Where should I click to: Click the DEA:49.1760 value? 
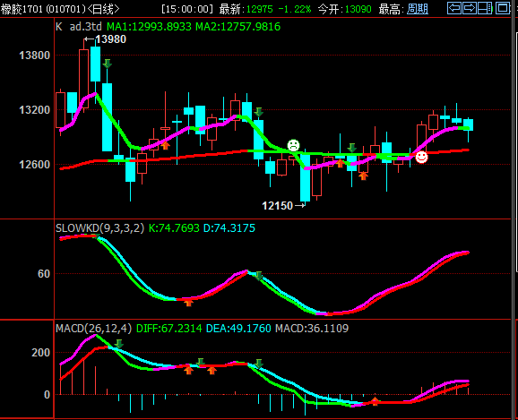click(x=238, y=329)
